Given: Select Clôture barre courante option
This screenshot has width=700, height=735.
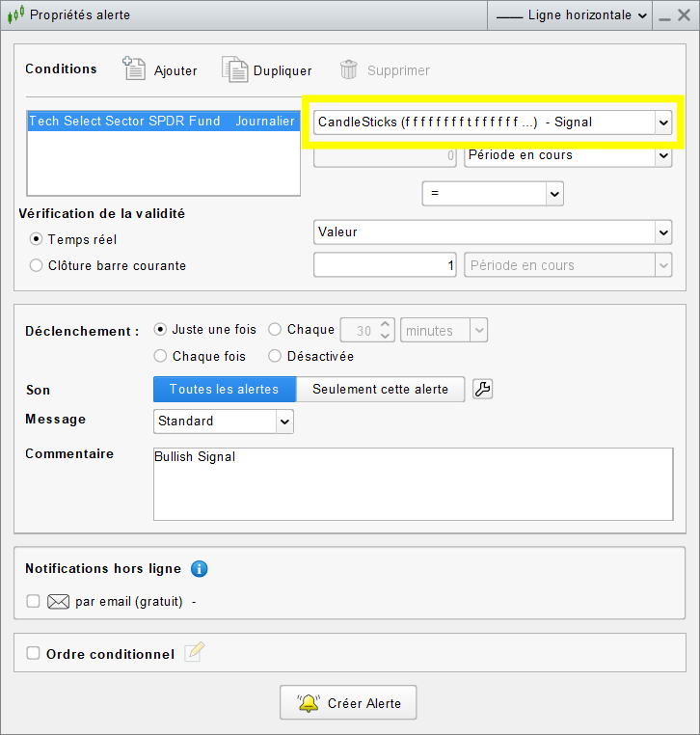Looking at the screenshot, I should (37, 265).
